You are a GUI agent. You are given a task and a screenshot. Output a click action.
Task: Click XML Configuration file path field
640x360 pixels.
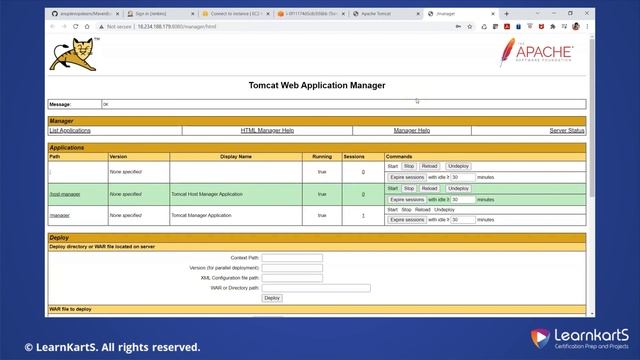coord(292,278)
